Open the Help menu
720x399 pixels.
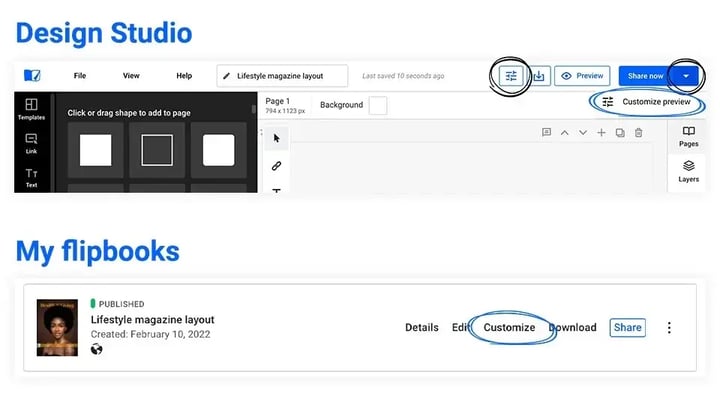pyautogui.click(x=184, y=76)
